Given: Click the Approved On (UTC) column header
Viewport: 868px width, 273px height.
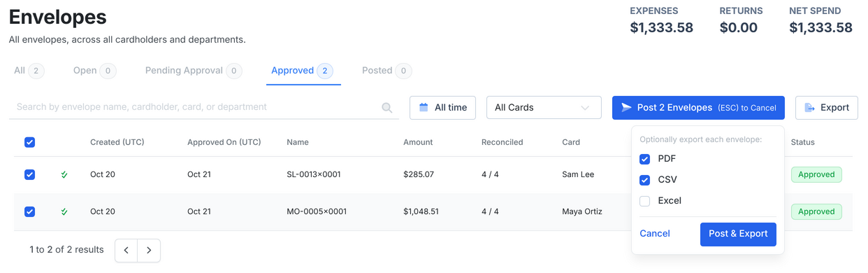Looking at the screenshot, I should point(224,142).
